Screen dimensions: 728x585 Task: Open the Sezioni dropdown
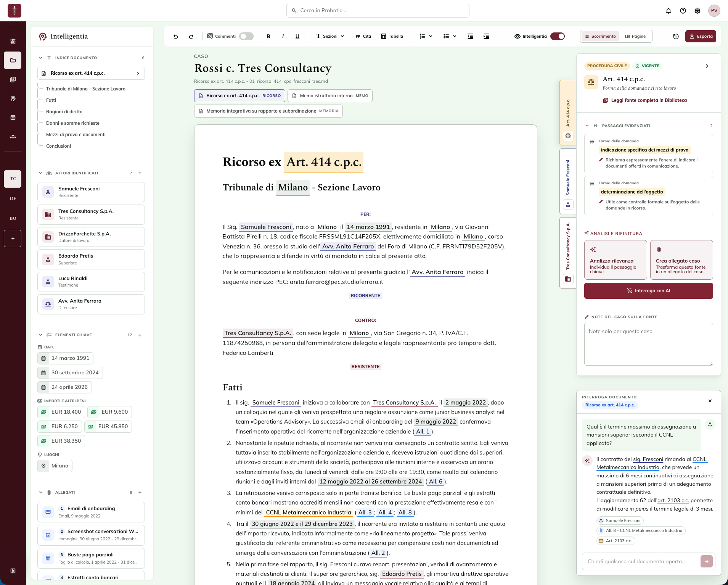coord(330,36)
